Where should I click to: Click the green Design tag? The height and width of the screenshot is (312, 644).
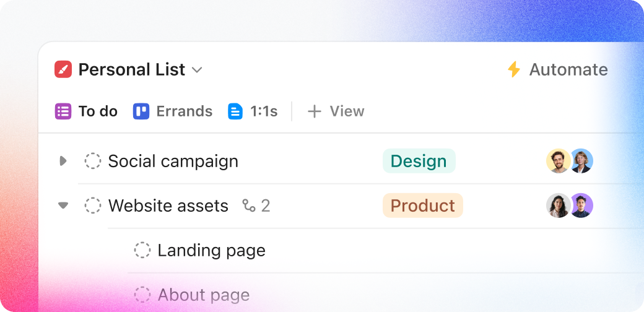point(419,161)
